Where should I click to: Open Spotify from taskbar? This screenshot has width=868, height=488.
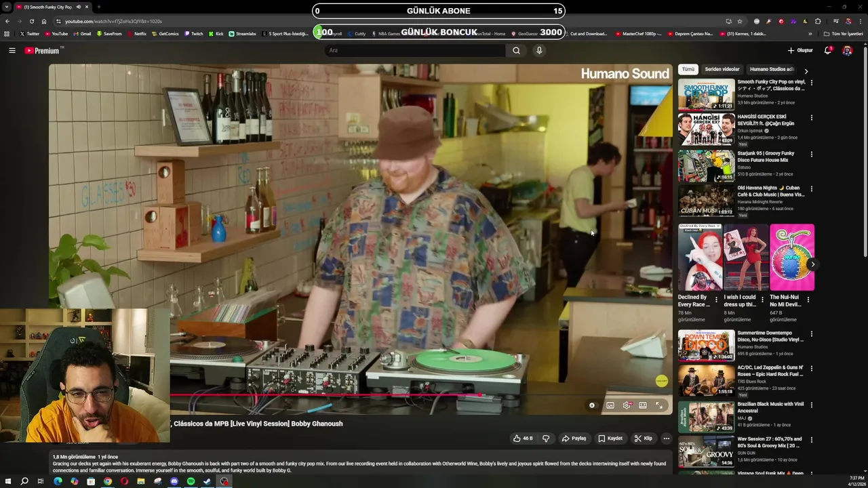191,481
